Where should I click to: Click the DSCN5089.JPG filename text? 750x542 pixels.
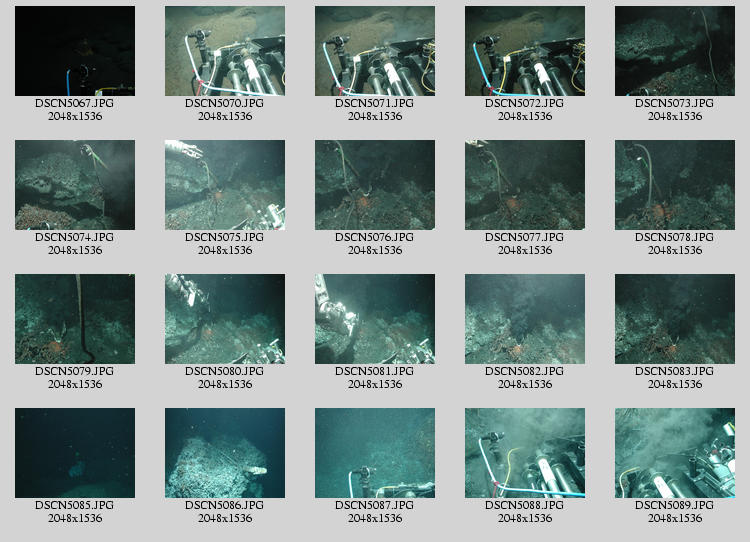(674, 505)
